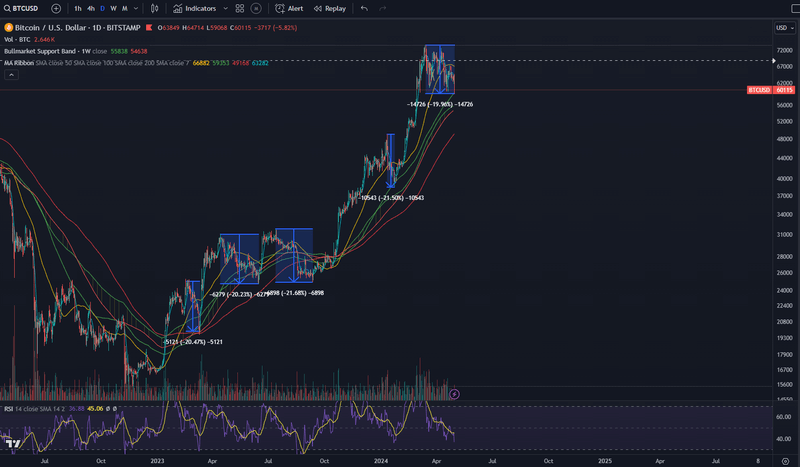Collapse the indicator legend with the chevron

(x=11, y=75)
